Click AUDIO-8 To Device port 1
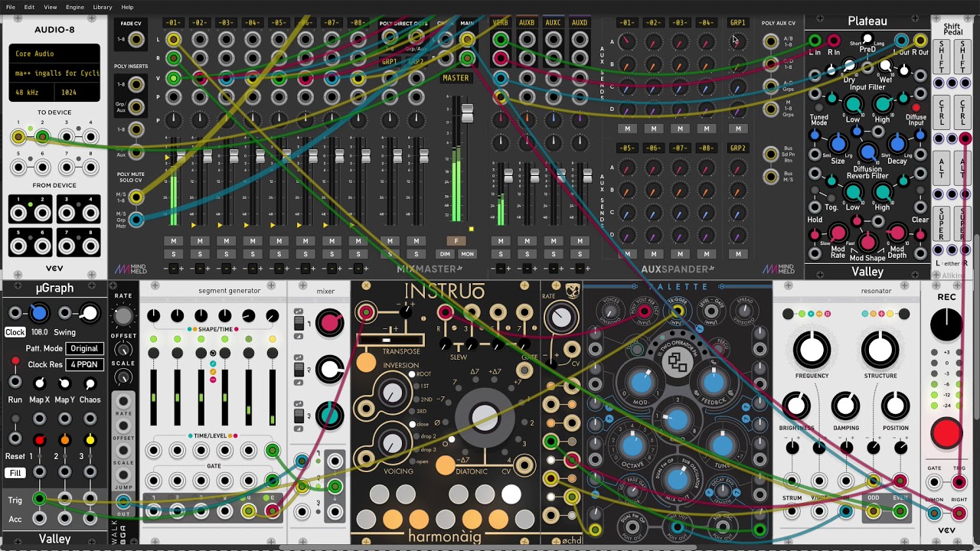Image resolution: width=980 pixels, height=551 pixels. point(18,137)
